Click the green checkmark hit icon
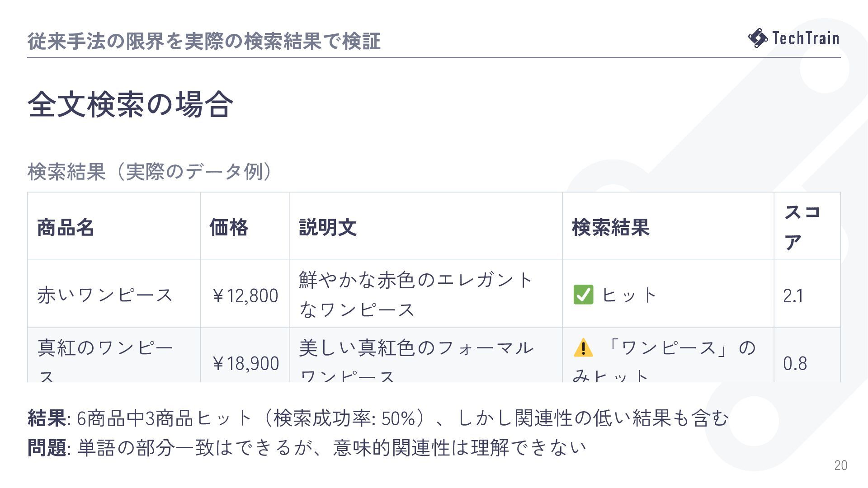Screen dimensions: 868x488 (583, 295)
